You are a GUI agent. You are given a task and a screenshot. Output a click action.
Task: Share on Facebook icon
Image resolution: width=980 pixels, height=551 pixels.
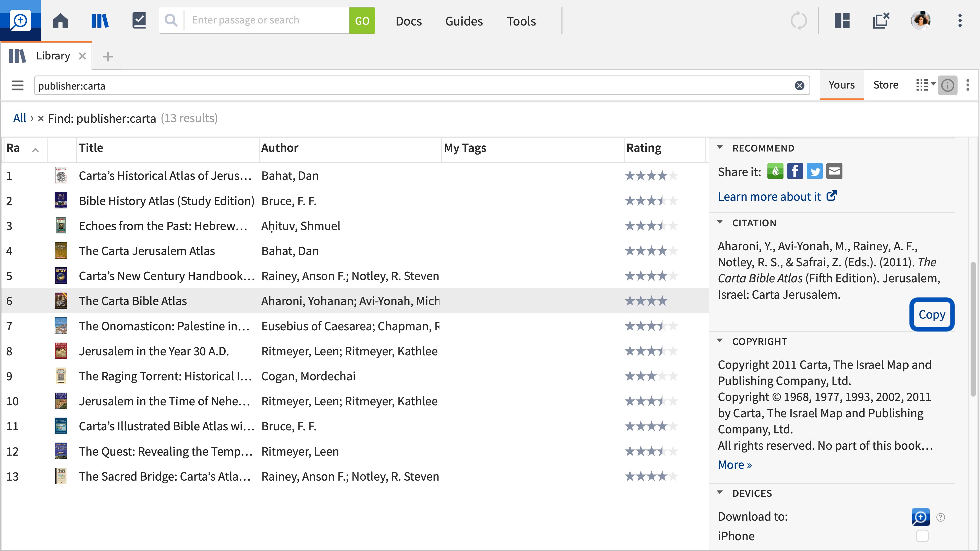click(795, 171)
